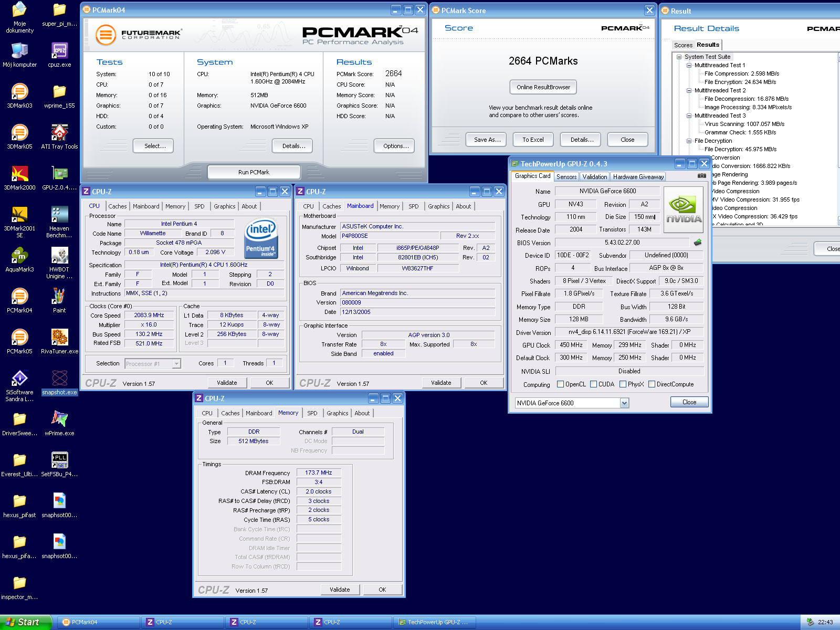Collapse the Multithreaded Test 1 node
The width and height of the screenshot is (840, 630).
(x=689, y=65)
